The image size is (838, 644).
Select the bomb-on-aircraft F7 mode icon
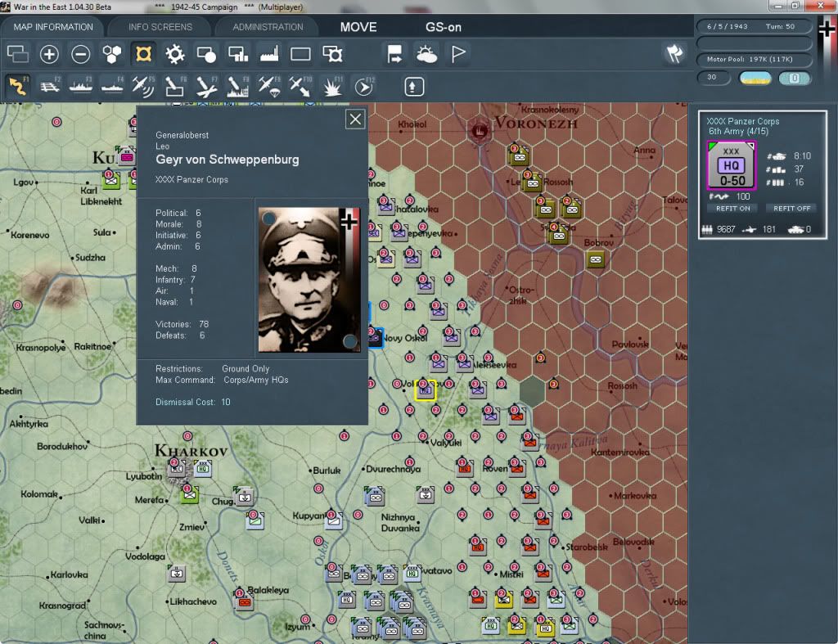click(x=206, y=86)
